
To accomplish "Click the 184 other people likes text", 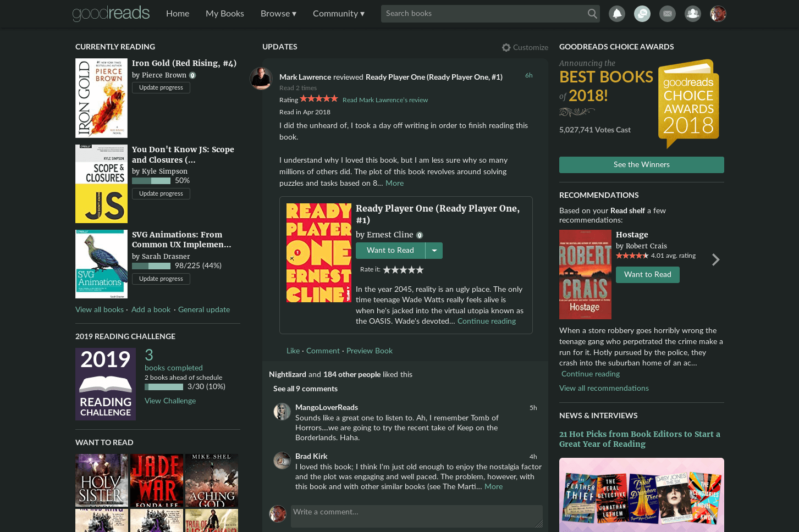I will (x=352, y=375).
